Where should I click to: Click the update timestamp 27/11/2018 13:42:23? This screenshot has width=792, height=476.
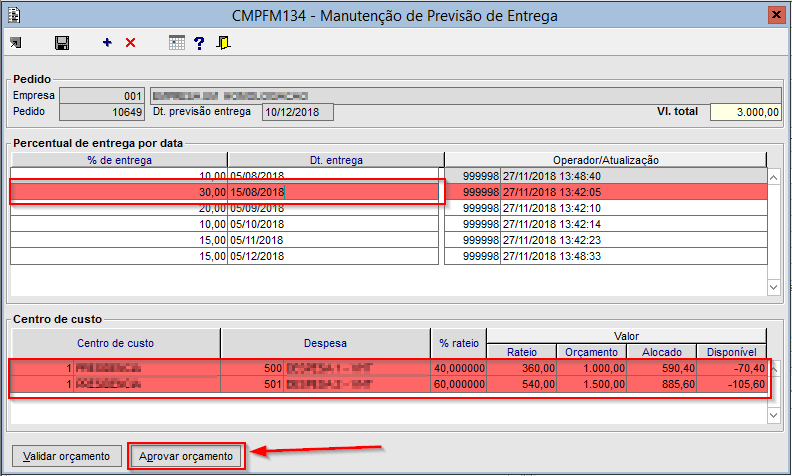click(x=634, y=240)
